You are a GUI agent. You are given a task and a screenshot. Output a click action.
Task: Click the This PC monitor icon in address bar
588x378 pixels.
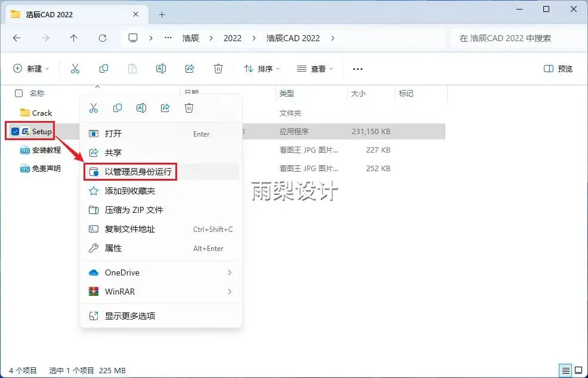(x=133, y=38)
